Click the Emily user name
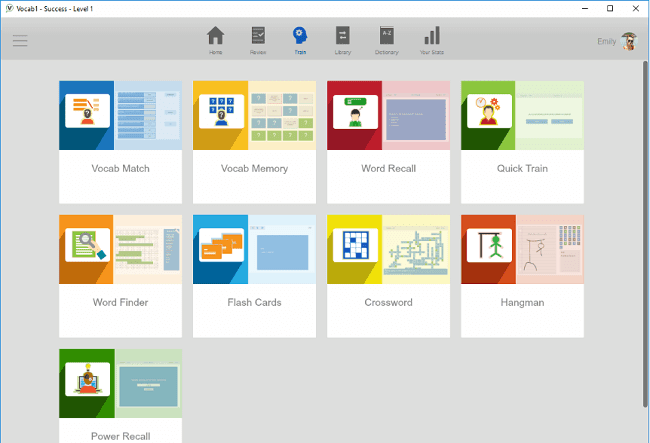Image resolution: width=650 pixels, height=443 pixels. [606, 41]
